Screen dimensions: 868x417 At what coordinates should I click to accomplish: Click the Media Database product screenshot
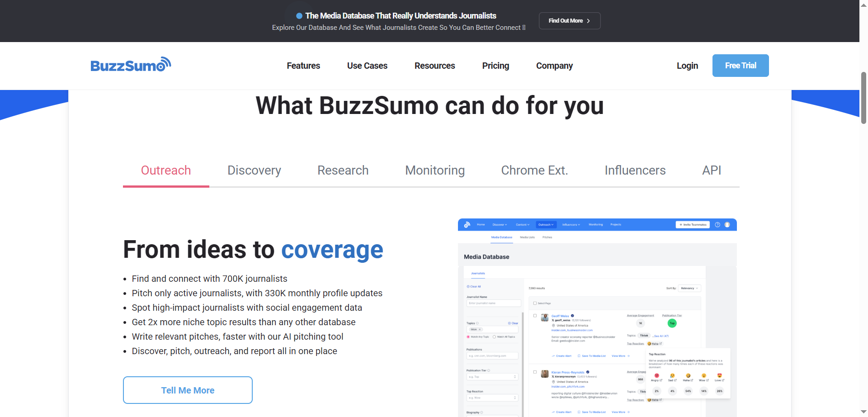tap(597, 317)
